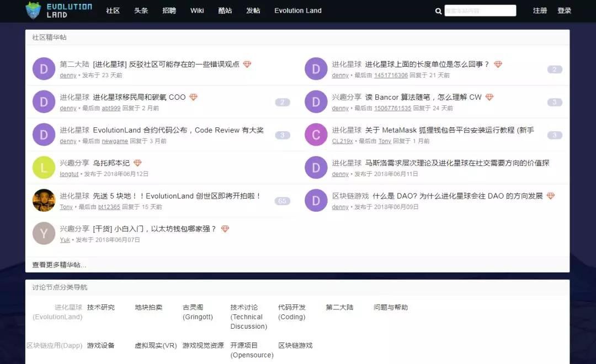Open the 马斯洛需求层次理论 post
This screenshot has height=364, width=596.
coord(457,163)
